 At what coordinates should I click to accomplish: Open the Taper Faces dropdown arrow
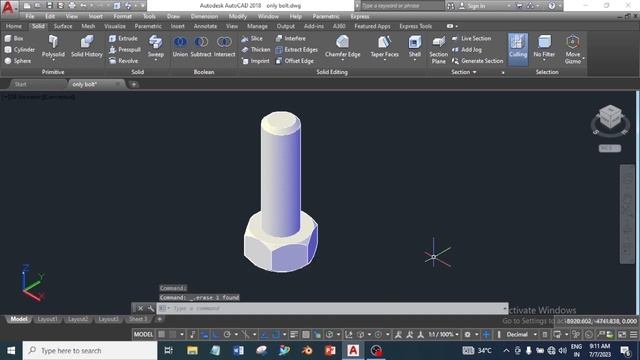[x=384, y=60]
